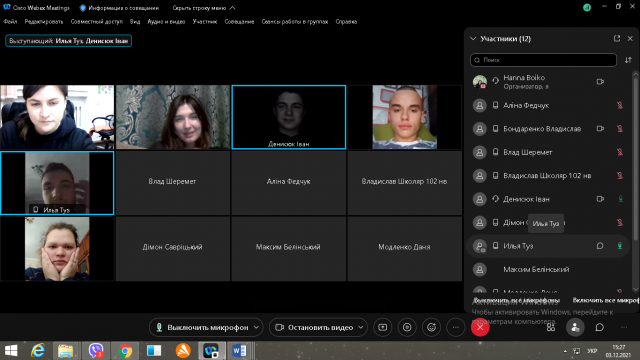Open chat icon next to Илья Туз
Viewport: 640px width, 360px height.
pos(600,246)
